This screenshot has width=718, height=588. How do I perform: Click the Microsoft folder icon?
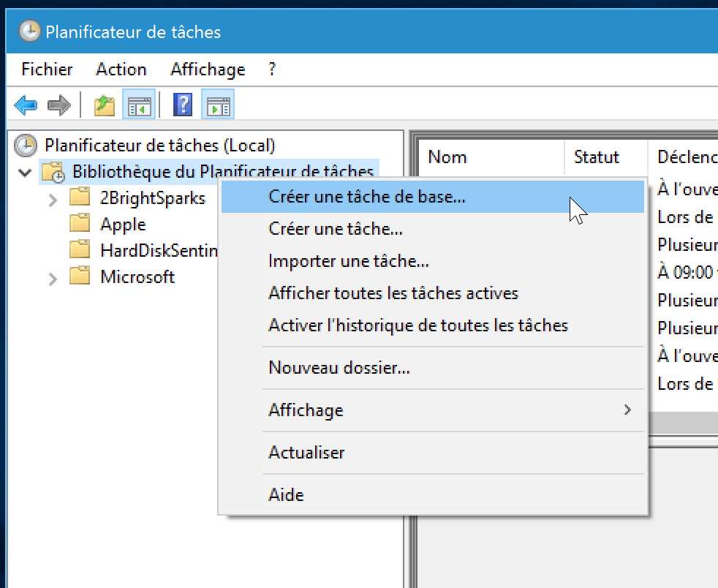[x=80, y=275]
